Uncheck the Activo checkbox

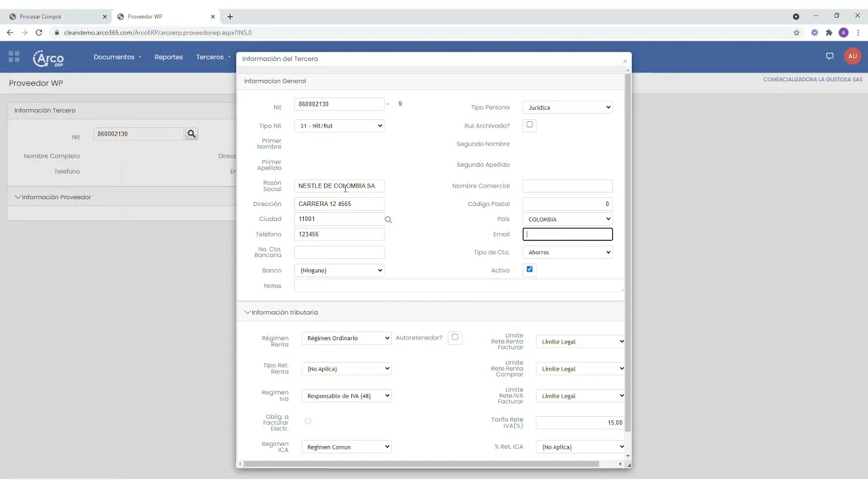(x=530, y=269)
